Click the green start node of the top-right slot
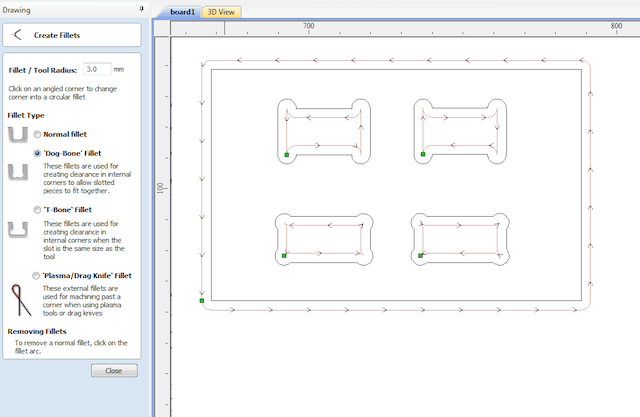 click(x=423, y=154)
